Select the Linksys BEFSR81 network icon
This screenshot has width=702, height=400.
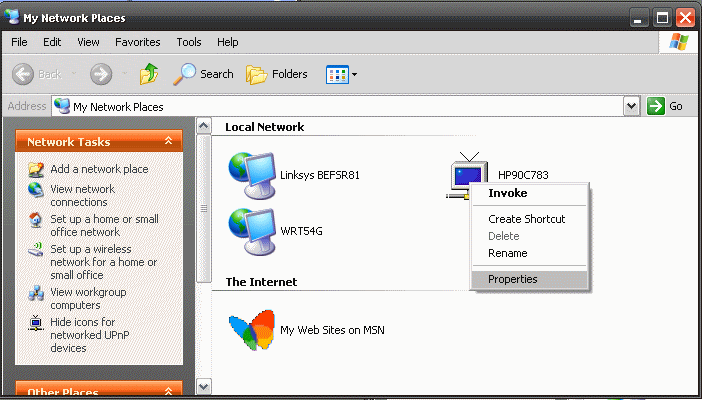[252, 175]
